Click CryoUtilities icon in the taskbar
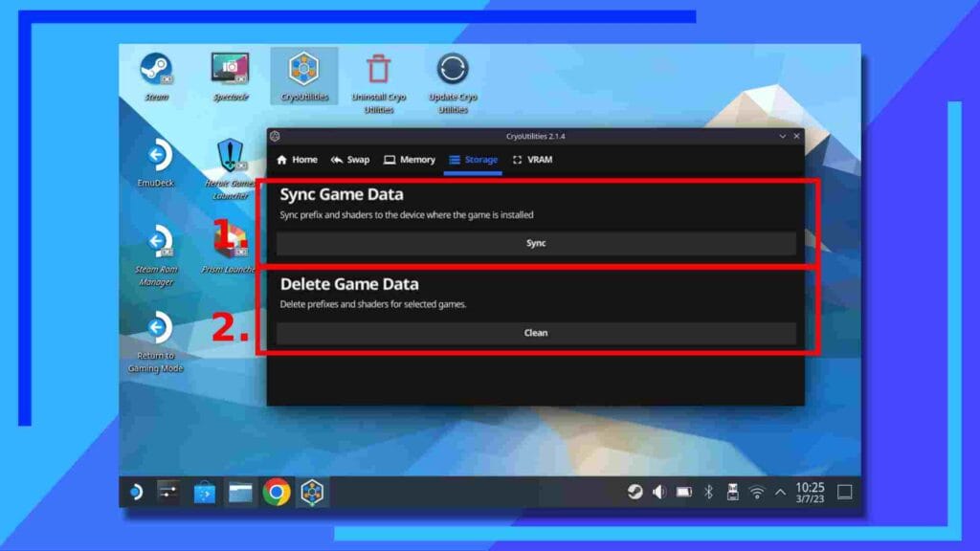This screenshot has width=980, height=551. (312, 493)
